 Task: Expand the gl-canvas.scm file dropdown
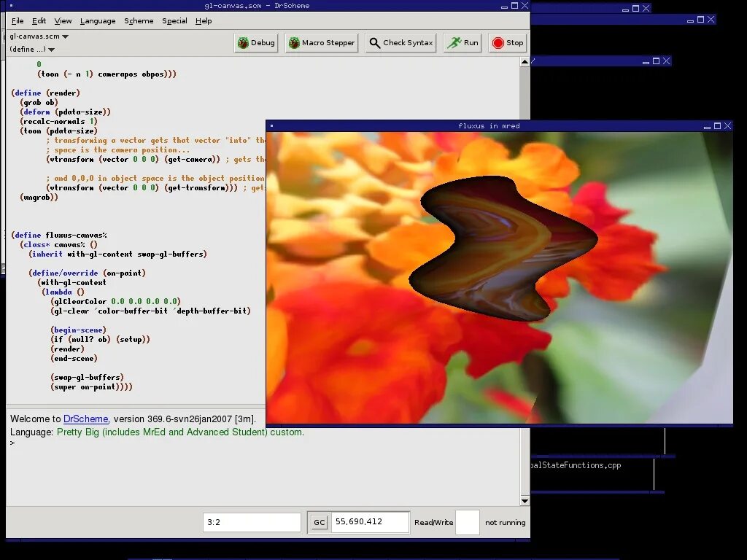[x=39, y=36]
